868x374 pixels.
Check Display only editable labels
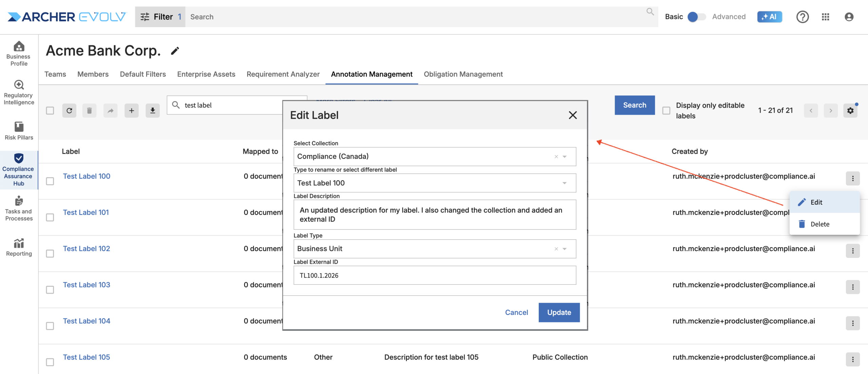pos(666,111)
